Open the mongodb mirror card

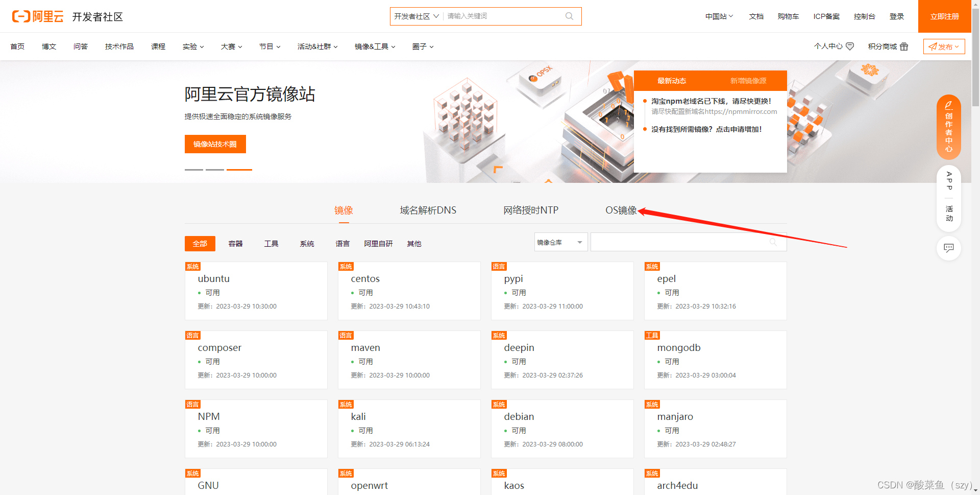[x=716, y=360]
